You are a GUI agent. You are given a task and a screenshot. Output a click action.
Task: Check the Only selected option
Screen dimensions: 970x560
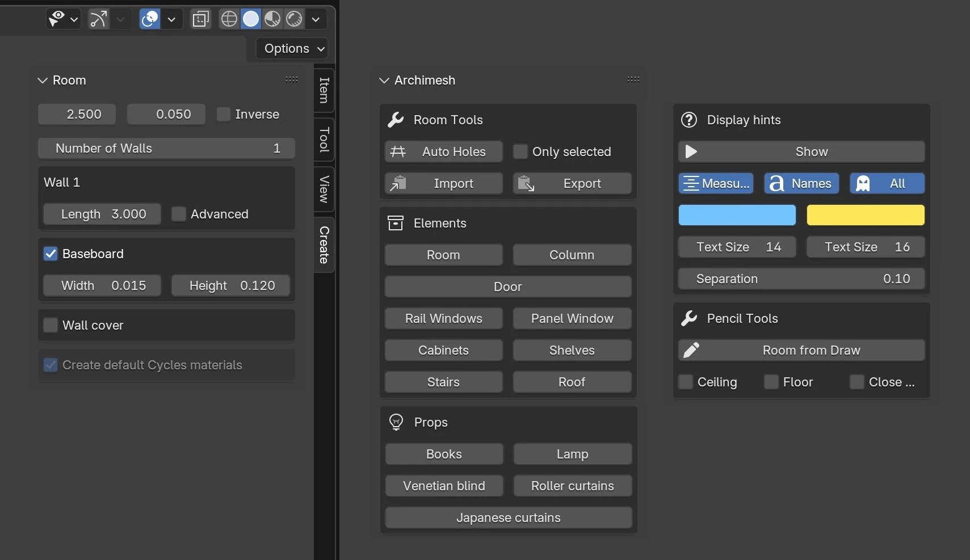pyautogui.click(x=520, y=151)
